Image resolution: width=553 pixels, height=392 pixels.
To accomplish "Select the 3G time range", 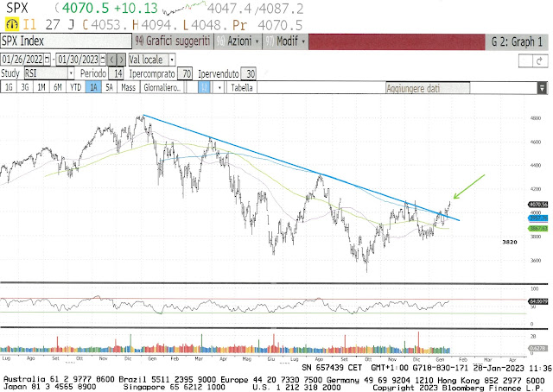I will click(x=25, y=87).
